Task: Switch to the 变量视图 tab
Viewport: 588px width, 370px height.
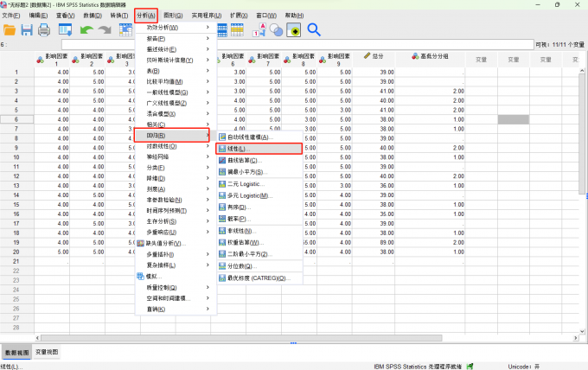Action: pyautogui.click(x=47, y=352)
